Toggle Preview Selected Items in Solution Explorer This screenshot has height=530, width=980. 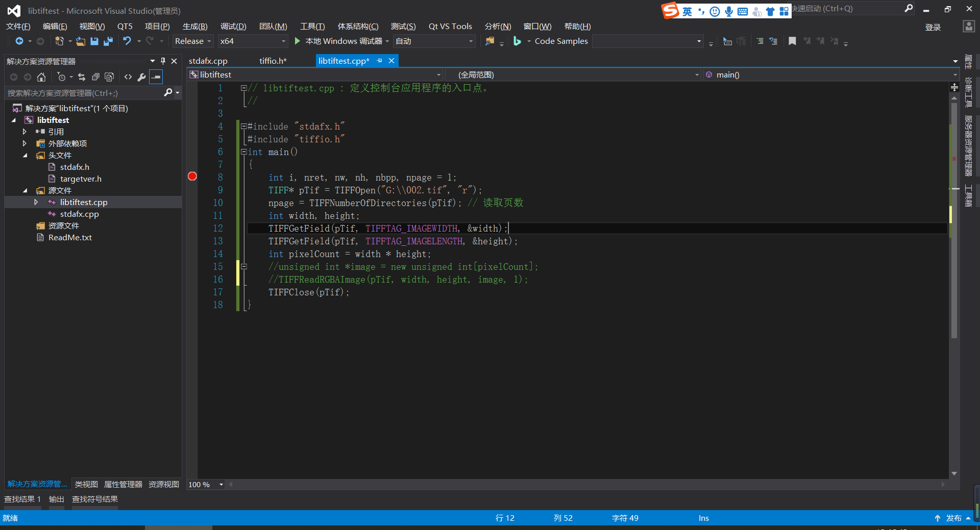(109, 77)
